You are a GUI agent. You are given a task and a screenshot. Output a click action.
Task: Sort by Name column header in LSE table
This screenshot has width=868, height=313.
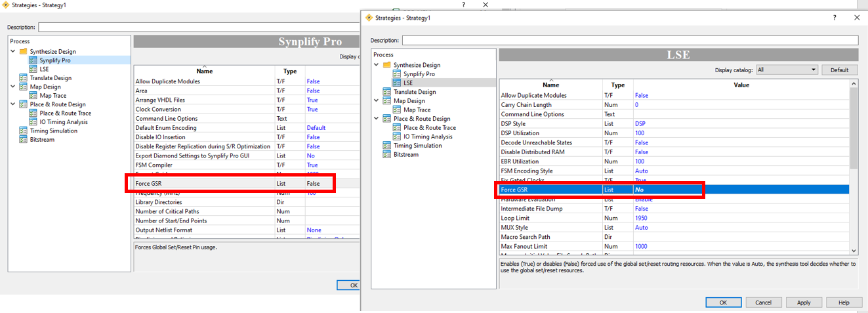551,85
